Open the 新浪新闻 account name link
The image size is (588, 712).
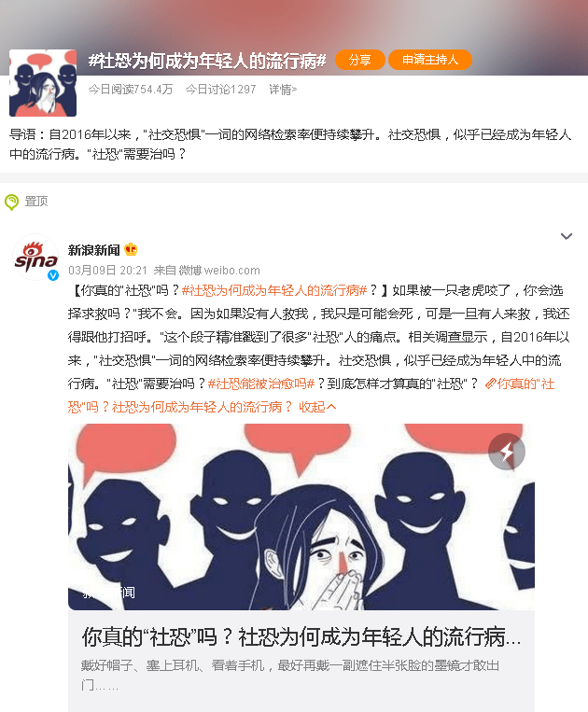tap(93, 250)
